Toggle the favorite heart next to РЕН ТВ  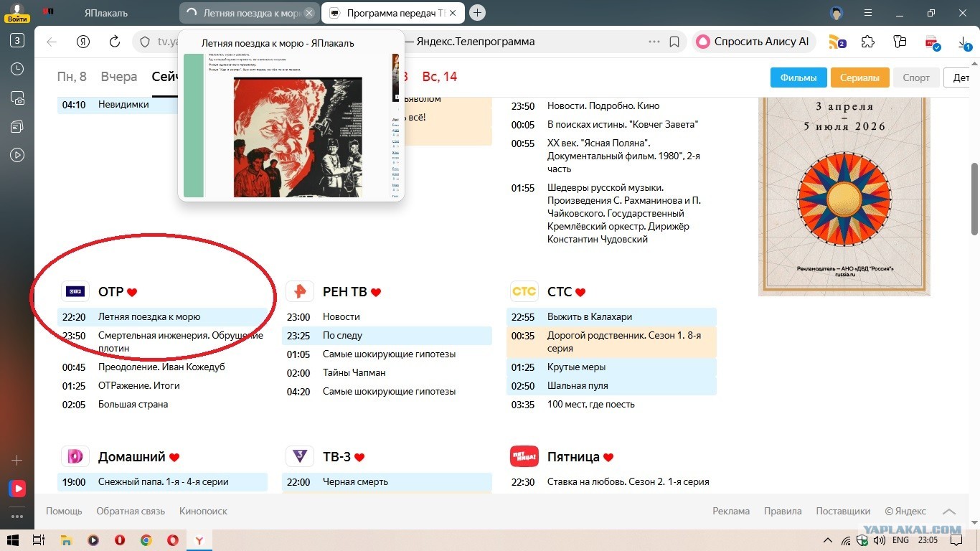(376, 293)
